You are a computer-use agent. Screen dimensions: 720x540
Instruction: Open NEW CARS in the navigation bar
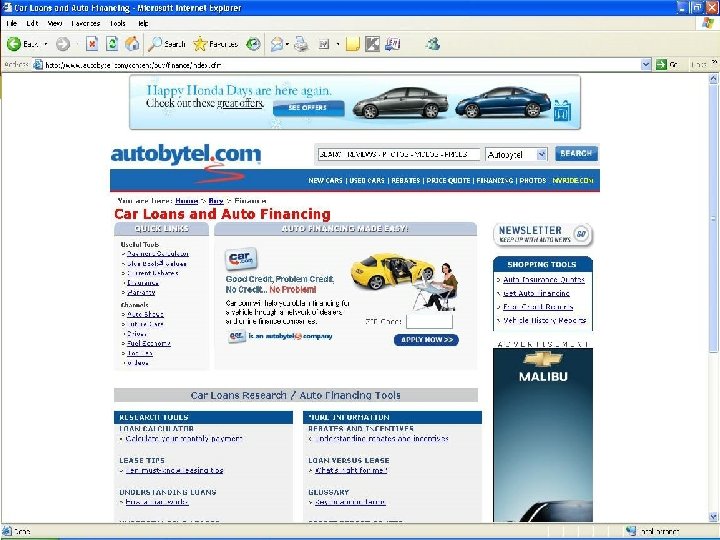325,180
